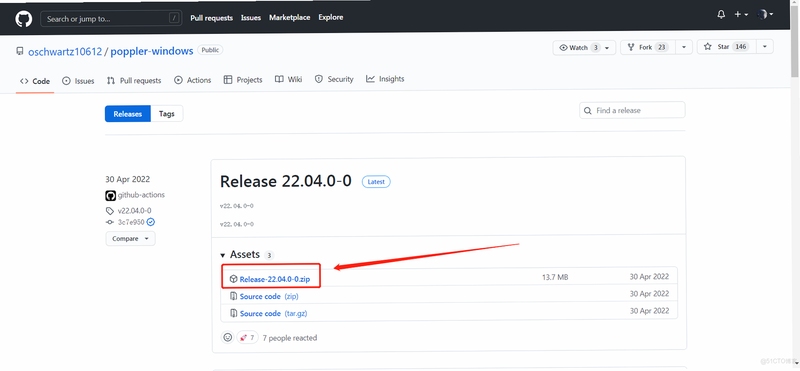Expand the Fork options dropdown
Screen dimensions: 800x371
coord(684,47)
